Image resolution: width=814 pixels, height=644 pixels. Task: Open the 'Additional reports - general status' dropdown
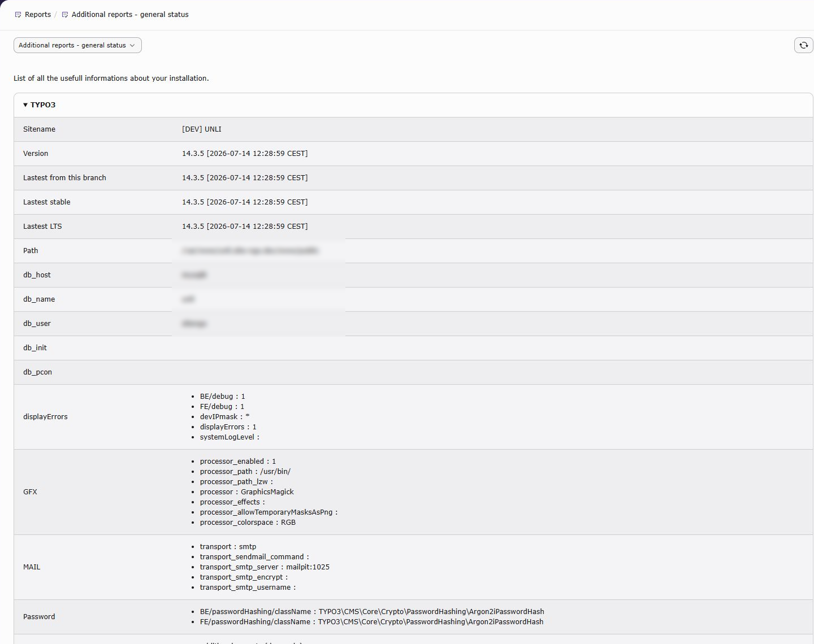pyautogui.click(x=77, y=45)
